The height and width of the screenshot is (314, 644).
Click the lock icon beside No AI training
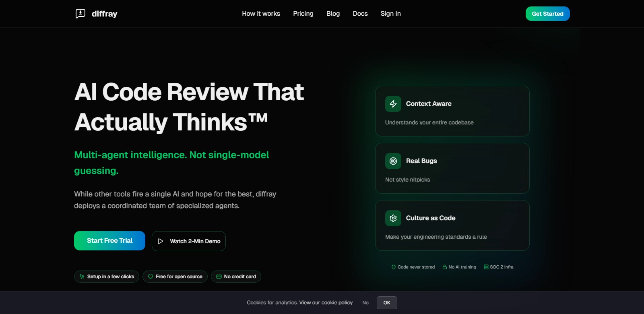(x=445, y=267)
